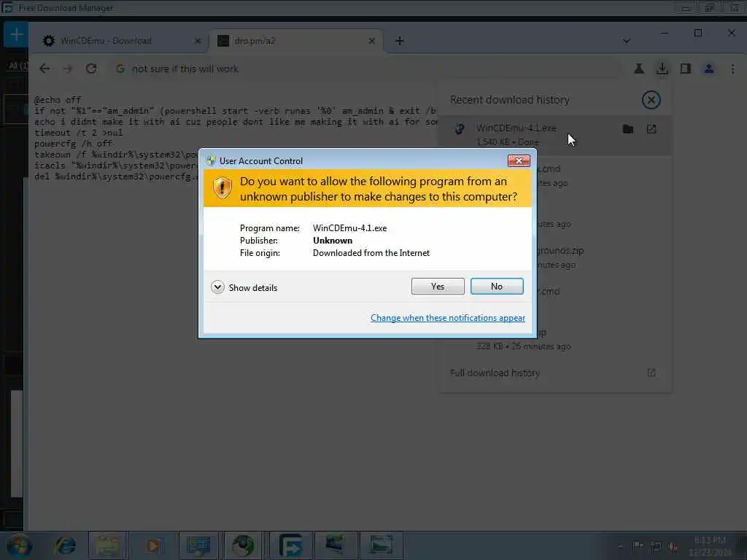Click the grounds.zip download entry
This screenshot has height=560, width=747.
point(557,257)
